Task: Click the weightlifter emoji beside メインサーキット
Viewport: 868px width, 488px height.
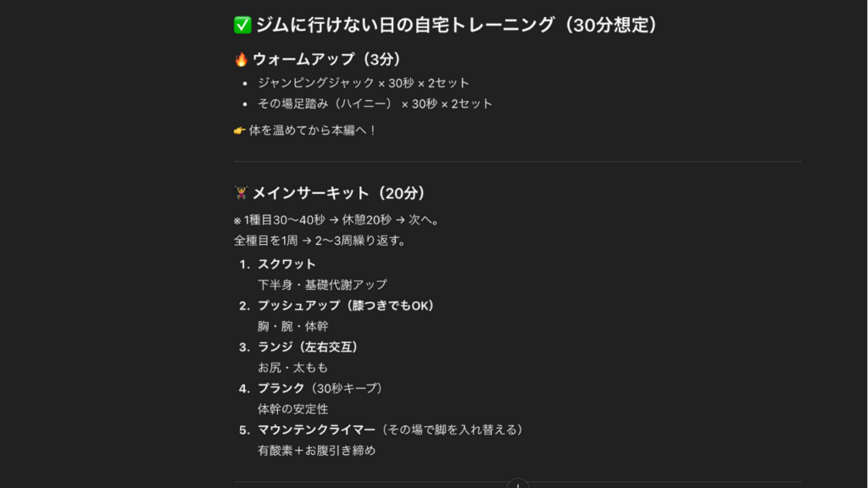Action: click(241, 193)
